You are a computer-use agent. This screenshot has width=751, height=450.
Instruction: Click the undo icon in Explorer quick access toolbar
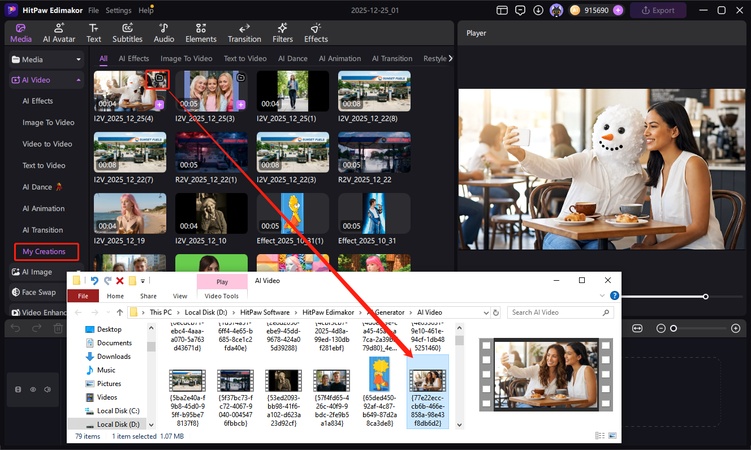(93, 280)
